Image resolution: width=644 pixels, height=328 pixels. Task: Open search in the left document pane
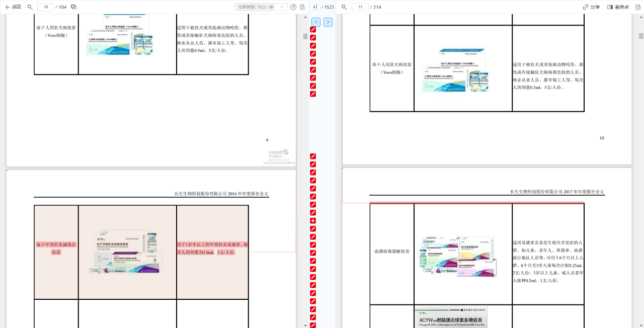tap(30, 7)
